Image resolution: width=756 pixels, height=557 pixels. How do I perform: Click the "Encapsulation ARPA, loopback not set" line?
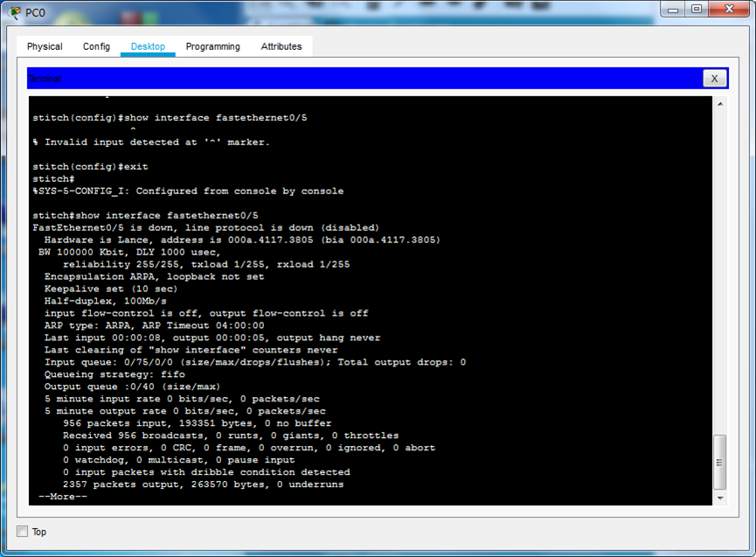[155, 276]
